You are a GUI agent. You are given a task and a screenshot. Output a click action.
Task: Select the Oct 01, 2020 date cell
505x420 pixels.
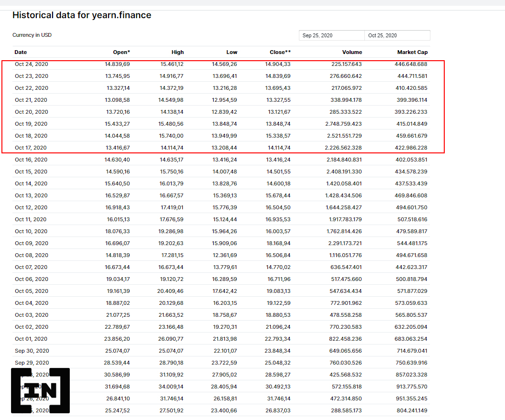coord(31,339)
